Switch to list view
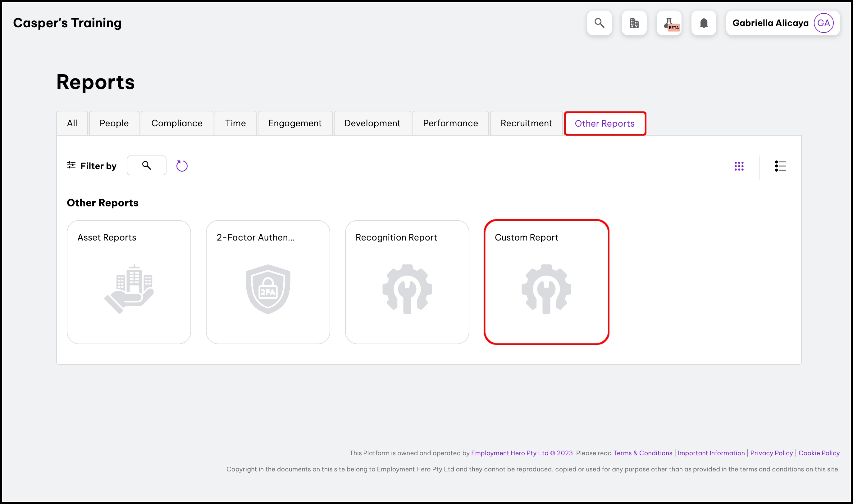 780,166
